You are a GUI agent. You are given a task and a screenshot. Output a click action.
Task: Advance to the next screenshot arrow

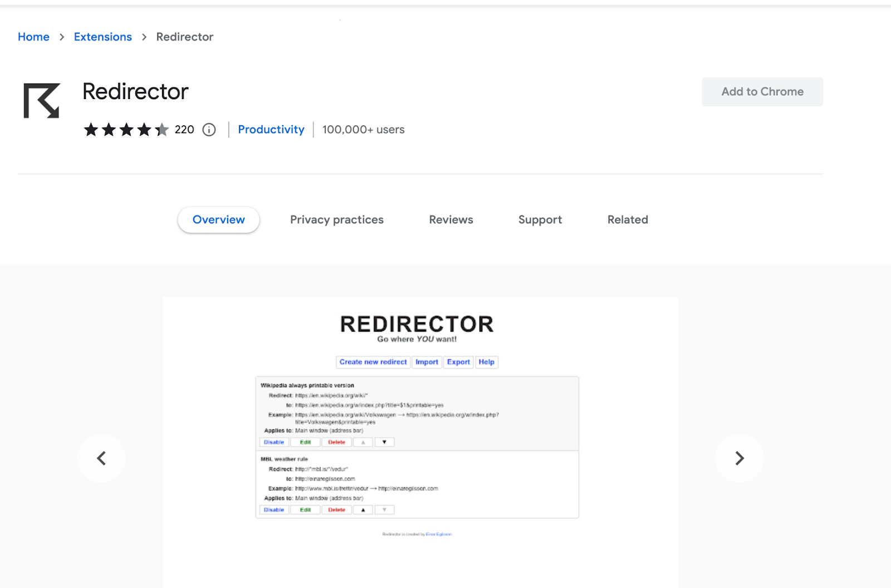pos(739,458)
